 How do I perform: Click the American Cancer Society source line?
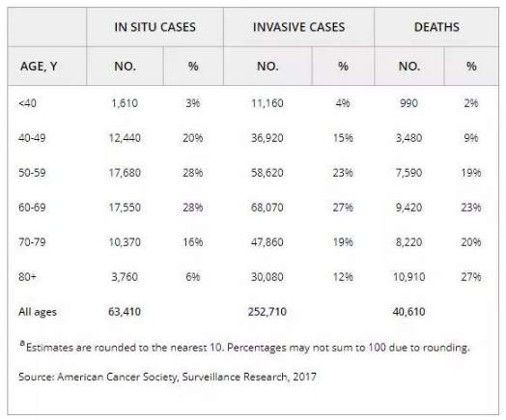tap(167, 377)
